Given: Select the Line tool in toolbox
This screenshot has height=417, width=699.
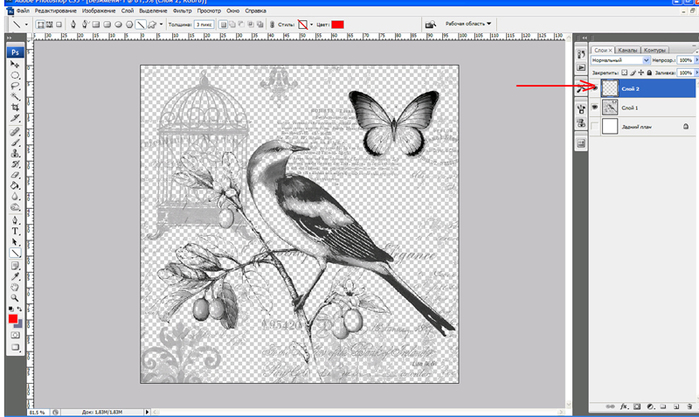Looking at the screenshot, I should (15, 252).
